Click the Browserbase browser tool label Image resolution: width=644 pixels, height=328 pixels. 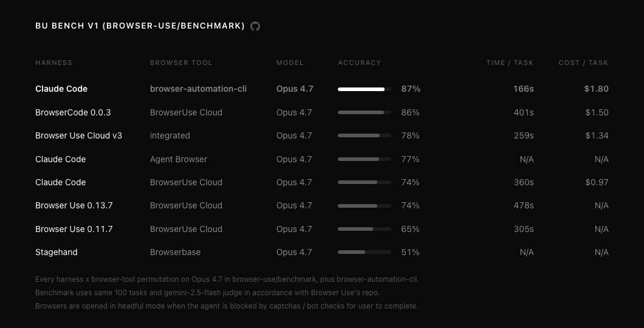pyautogui.click(x=176, y=252)
